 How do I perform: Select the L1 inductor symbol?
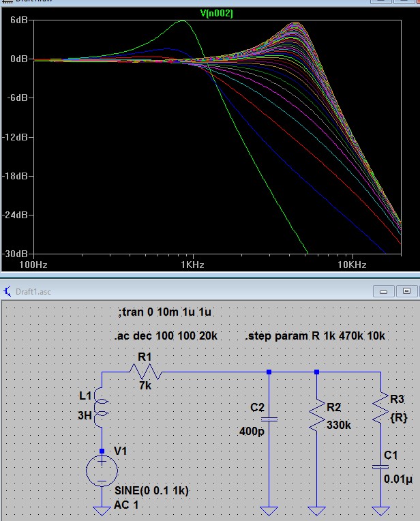102,408
